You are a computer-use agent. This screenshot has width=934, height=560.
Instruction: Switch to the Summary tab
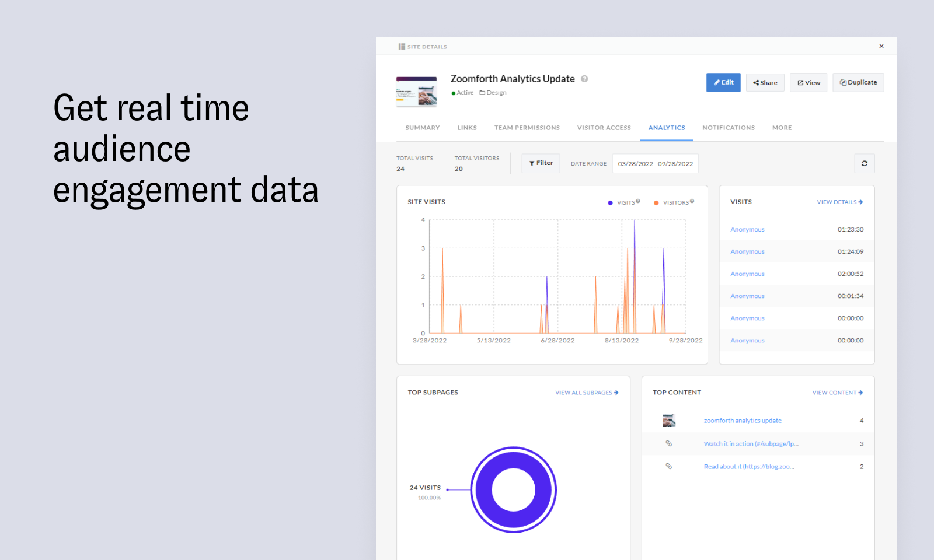(423, 128)
